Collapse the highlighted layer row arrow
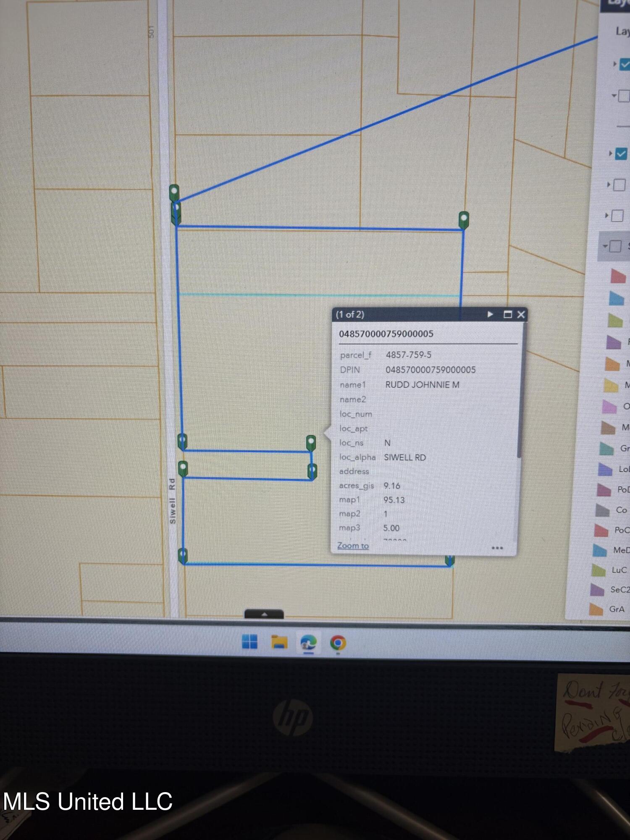The image size is (630, 840). [605, 246]
